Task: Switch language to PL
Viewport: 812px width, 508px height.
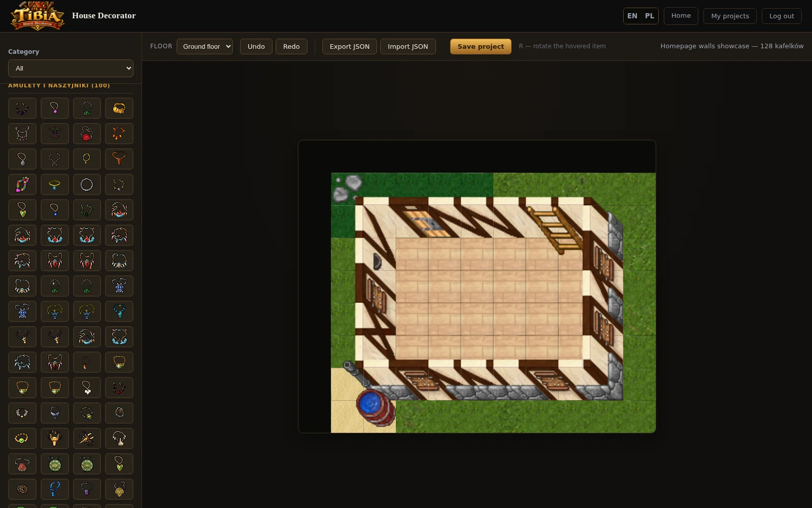Action: (x=650, y=16)
